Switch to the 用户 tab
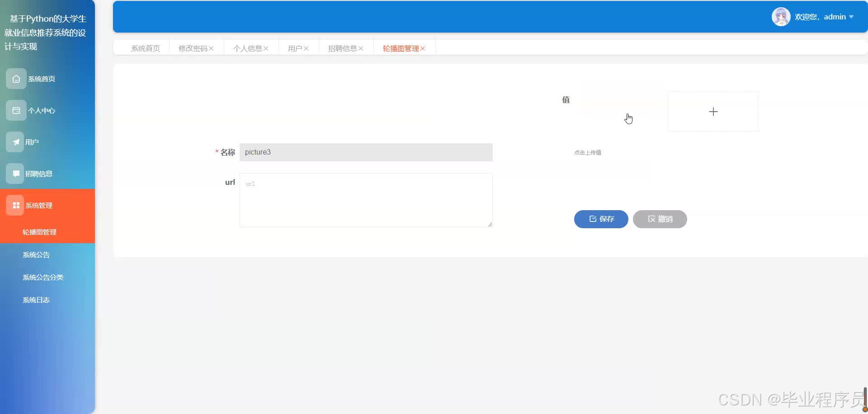Viewport: 868px width, 414px height. [295, 48]
